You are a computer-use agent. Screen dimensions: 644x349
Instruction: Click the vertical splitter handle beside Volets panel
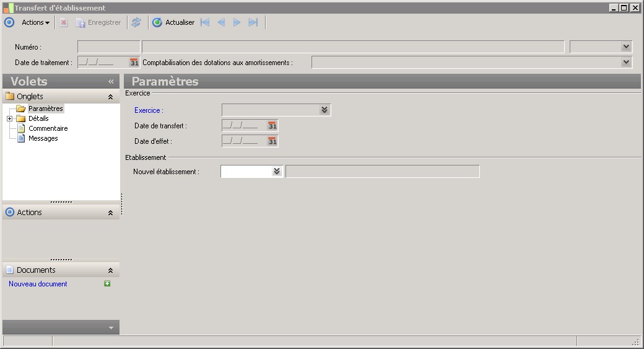[x=122, y=205]
